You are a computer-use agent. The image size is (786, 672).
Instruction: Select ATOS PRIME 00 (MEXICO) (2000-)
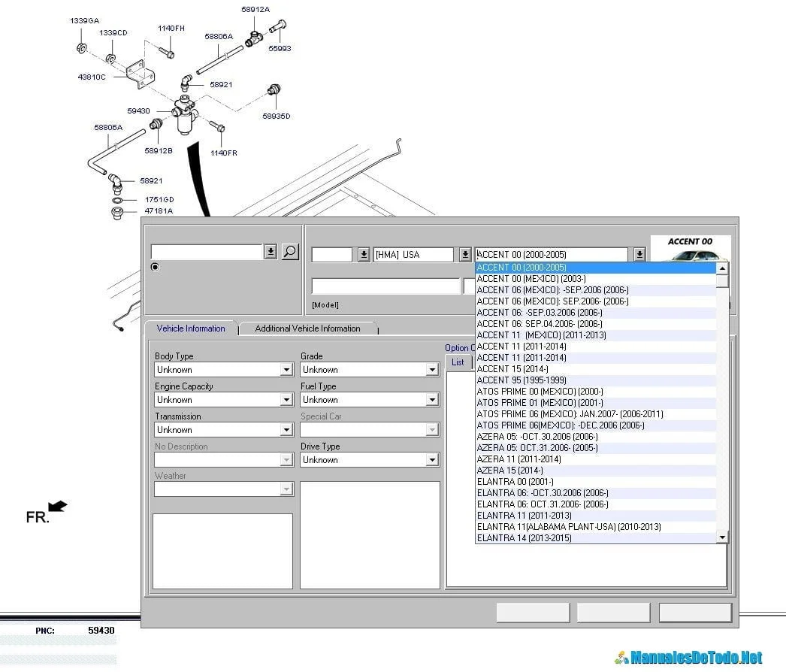[596, 392]
